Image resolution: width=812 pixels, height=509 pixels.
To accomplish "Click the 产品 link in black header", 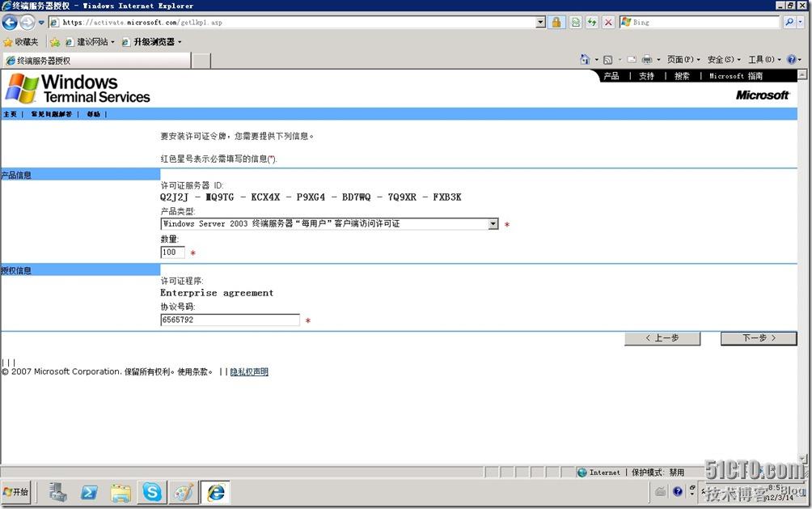I will [611, 76].
